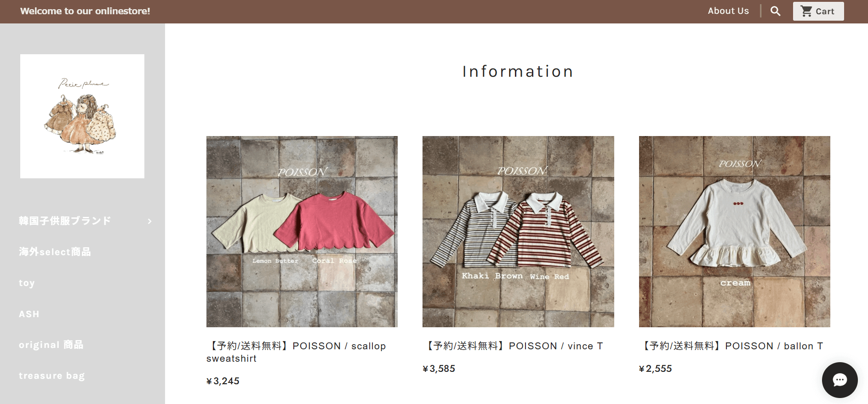Click Welcome to our onlinestore banner text
The image size is (868, 404).
(85, 11)
